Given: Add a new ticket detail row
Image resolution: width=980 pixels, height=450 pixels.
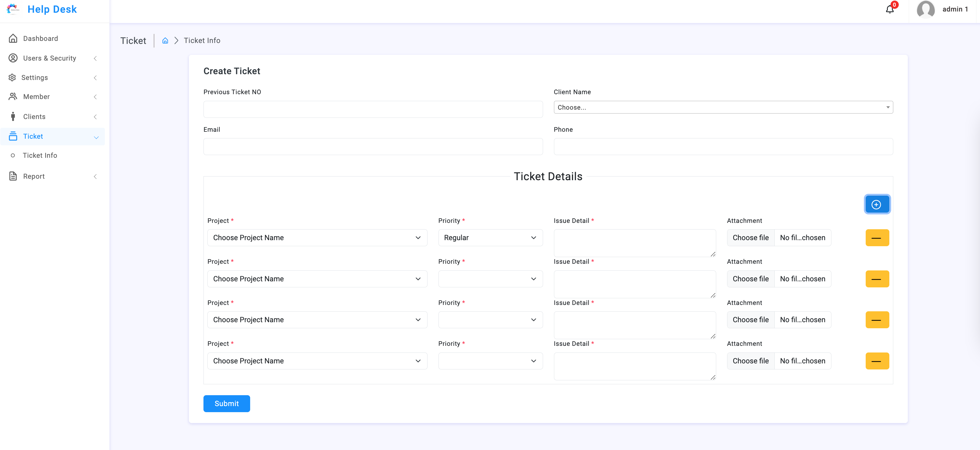Looking at the screenshot, I should 877,204.
